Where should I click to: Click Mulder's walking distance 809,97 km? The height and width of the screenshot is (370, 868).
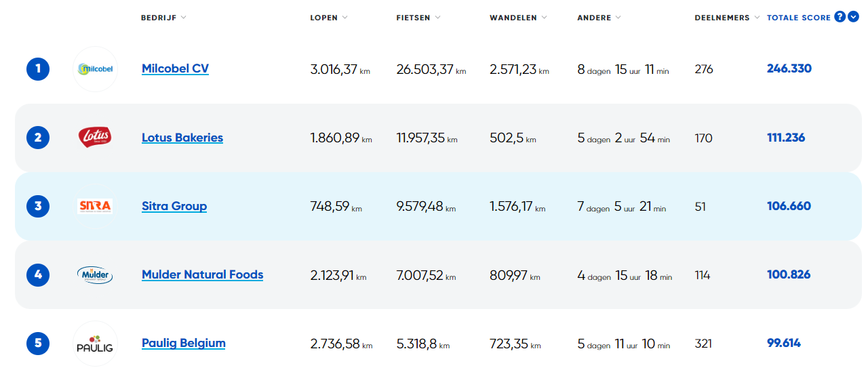pyautogui.click(x=515, y=275)
